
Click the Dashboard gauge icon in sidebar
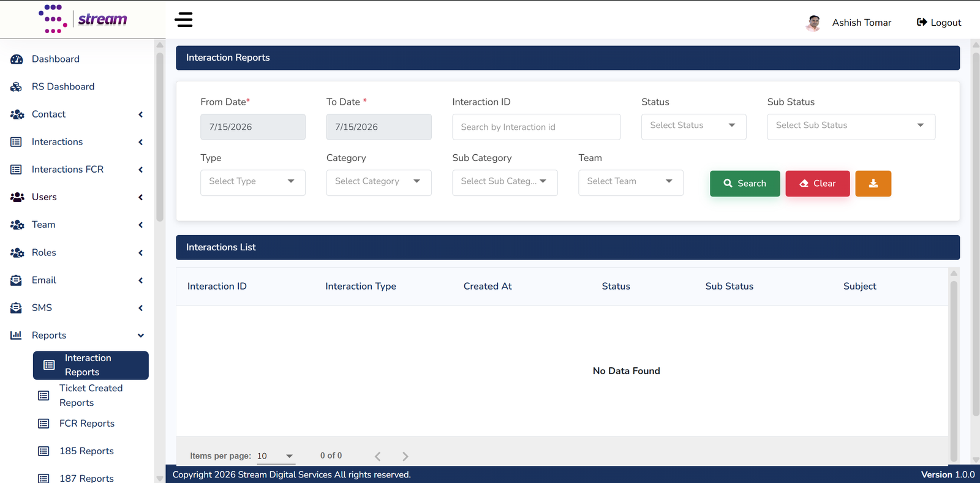pyautogui.click(x=17, y=59)
